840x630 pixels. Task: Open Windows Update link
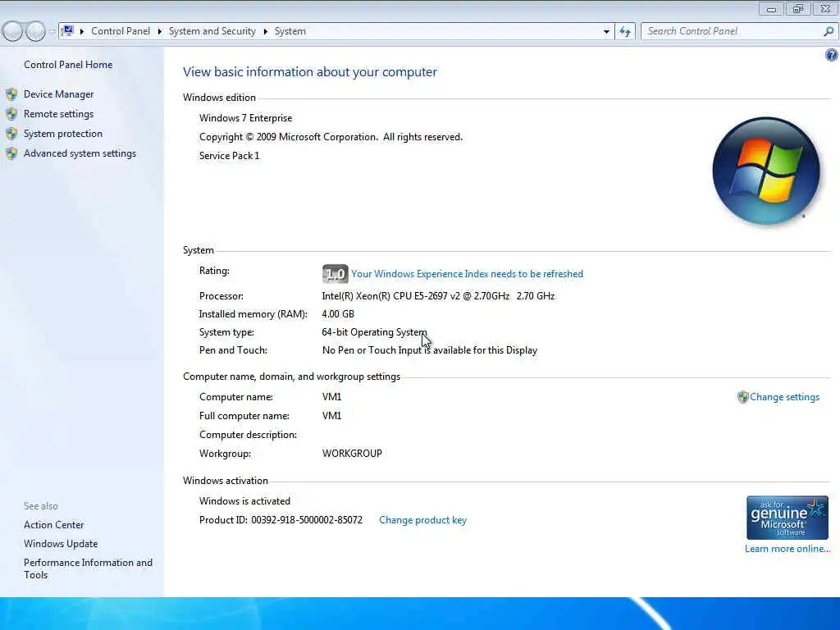pos(61,544)
